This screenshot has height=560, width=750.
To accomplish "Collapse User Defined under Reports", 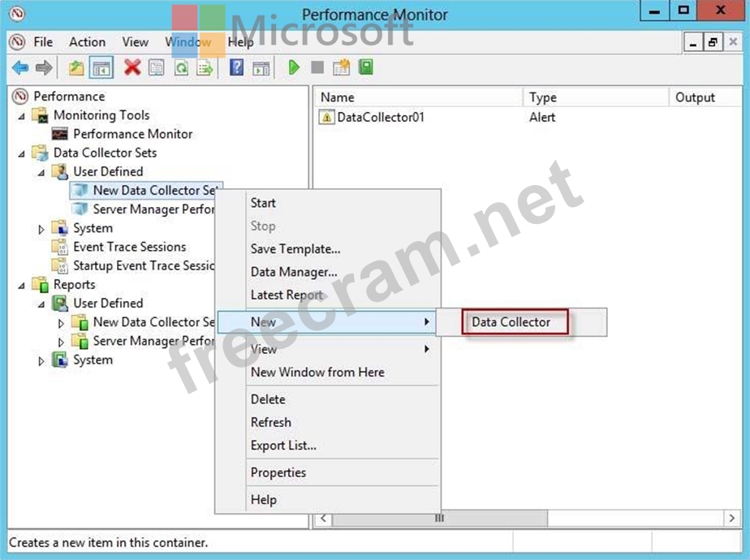I will (x=41, y=304).
